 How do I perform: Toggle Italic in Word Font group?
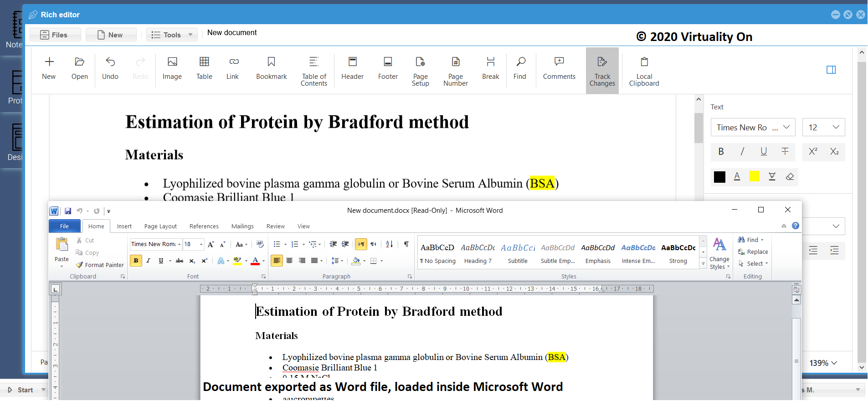point(148,261)
